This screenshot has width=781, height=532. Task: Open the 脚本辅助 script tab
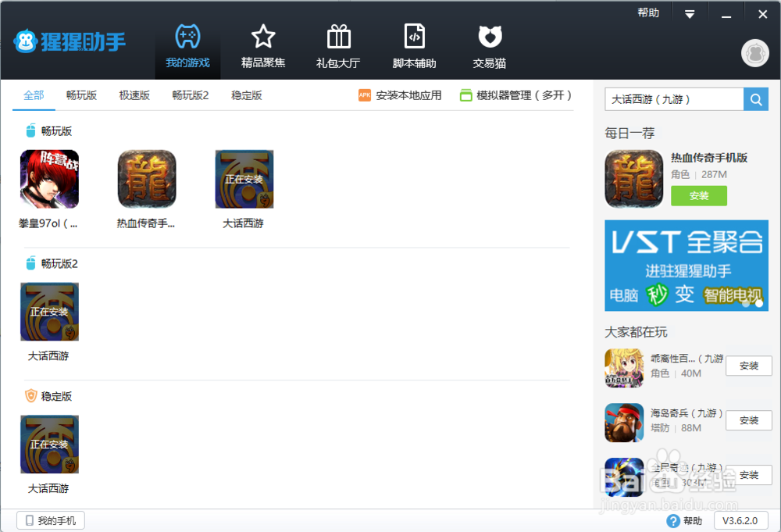(414, 46)
